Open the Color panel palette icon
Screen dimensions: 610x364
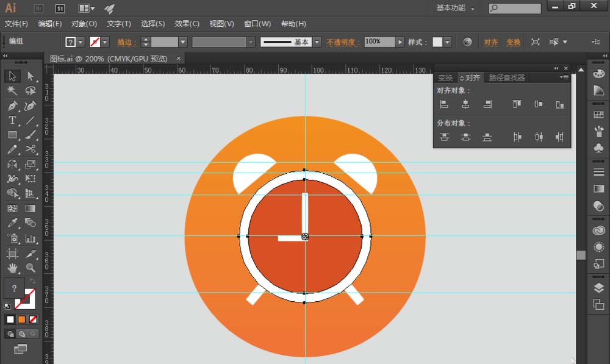[x=599, y=74]
